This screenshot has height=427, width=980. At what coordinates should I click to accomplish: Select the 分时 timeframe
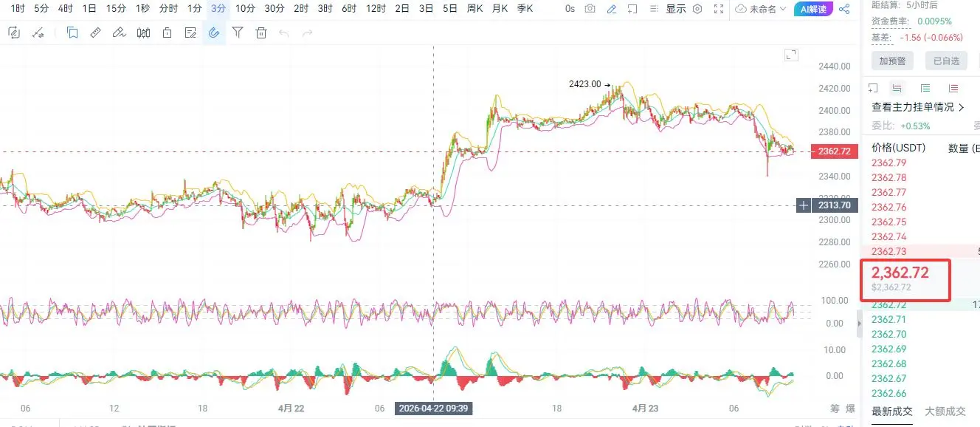pyautogui.click(x=168, y=9)
